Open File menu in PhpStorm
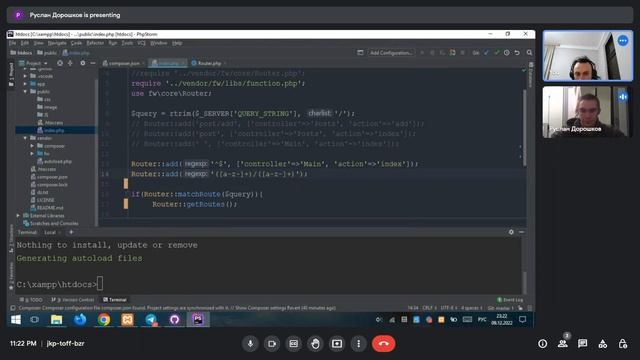Image resolution: width=640 pixels, height=360 pixels. pyautogui.click(x=12, y=43)
